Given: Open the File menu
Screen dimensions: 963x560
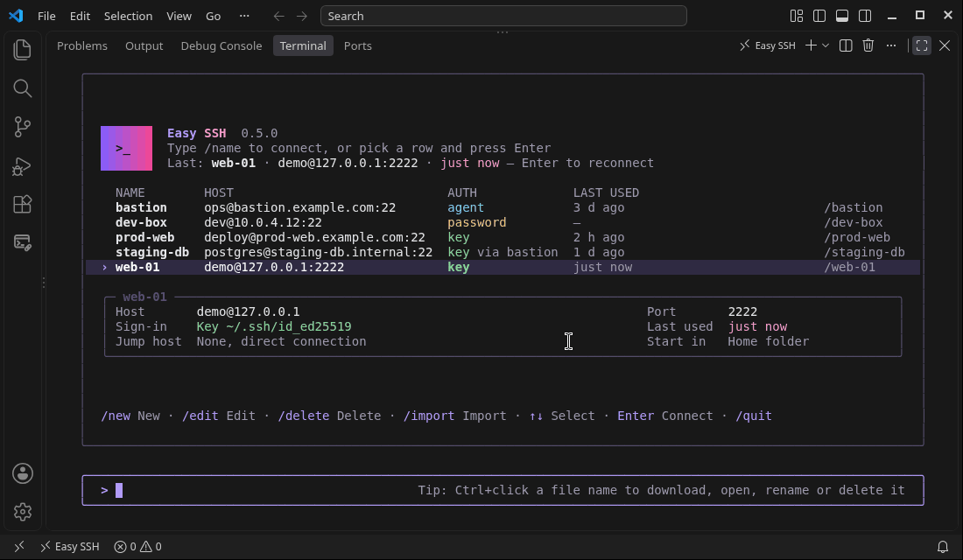Looking at the screenshot, I should (46, 16).
